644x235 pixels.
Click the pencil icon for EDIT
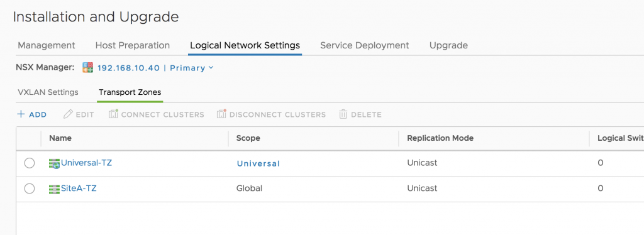click(68, 114)
